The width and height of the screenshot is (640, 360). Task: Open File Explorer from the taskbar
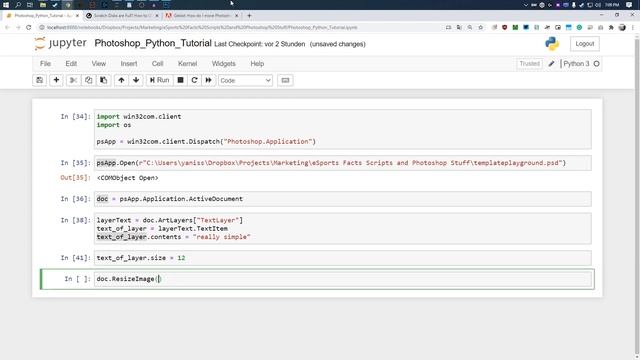coord(42,5)
